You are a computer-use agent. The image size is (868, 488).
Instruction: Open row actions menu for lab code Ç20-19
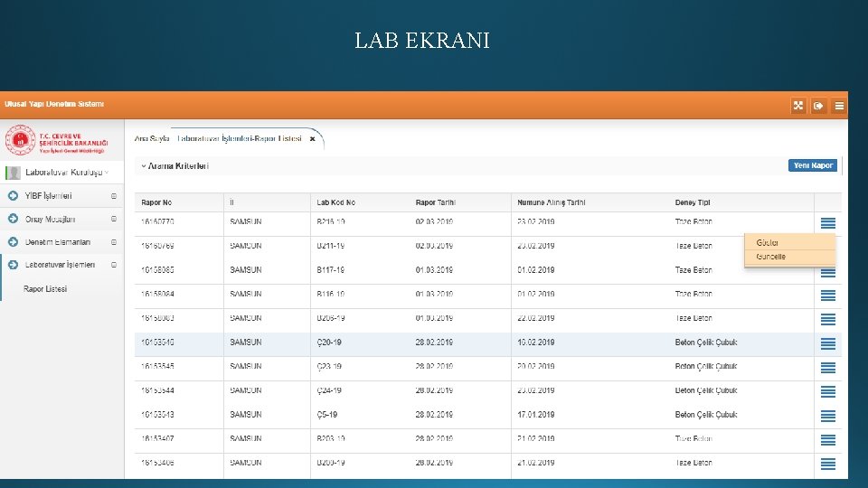[x=828, y=343]
